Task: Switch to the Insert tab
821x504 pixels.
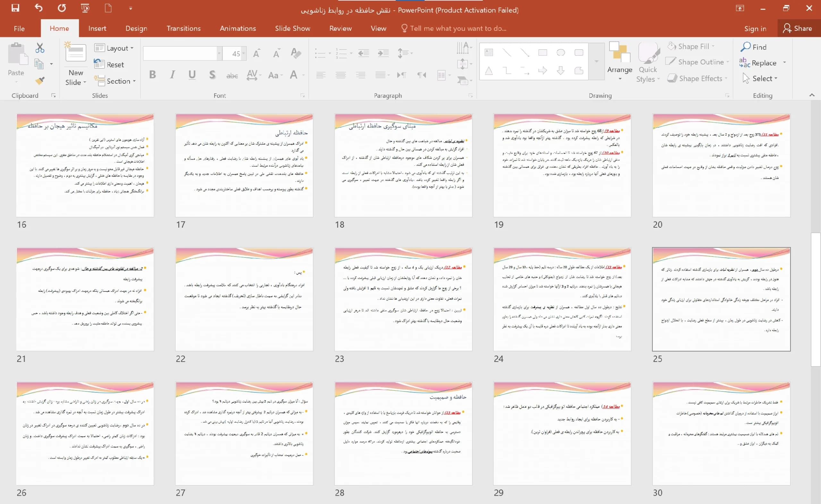Action: pyautogui.click(x=97, y=28)
